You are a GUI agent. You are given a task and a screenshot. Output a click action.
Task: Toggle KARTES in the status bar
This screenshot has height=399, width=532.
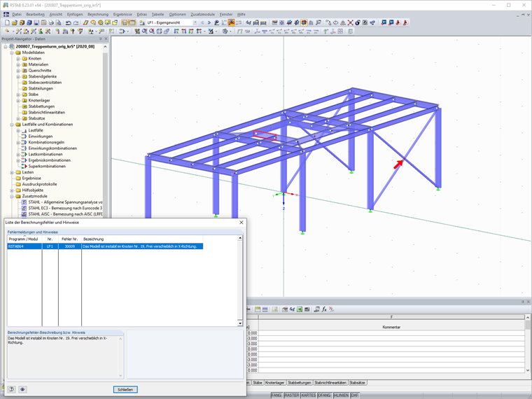click(309, 395)
